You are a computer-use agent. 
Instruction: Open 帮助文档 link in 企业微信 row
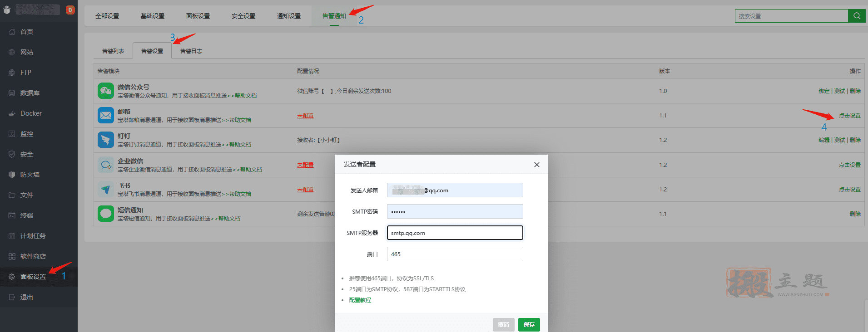point(251,170)
